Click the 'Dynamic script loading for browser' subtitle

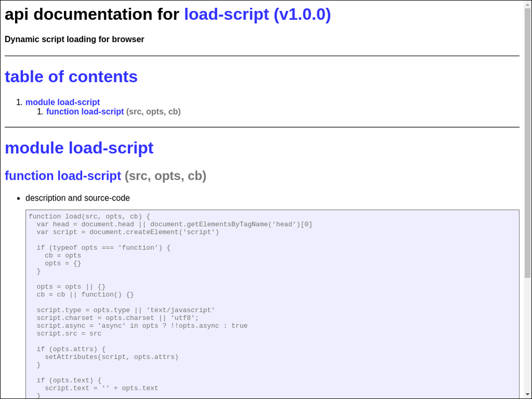[x=74, y=39]
